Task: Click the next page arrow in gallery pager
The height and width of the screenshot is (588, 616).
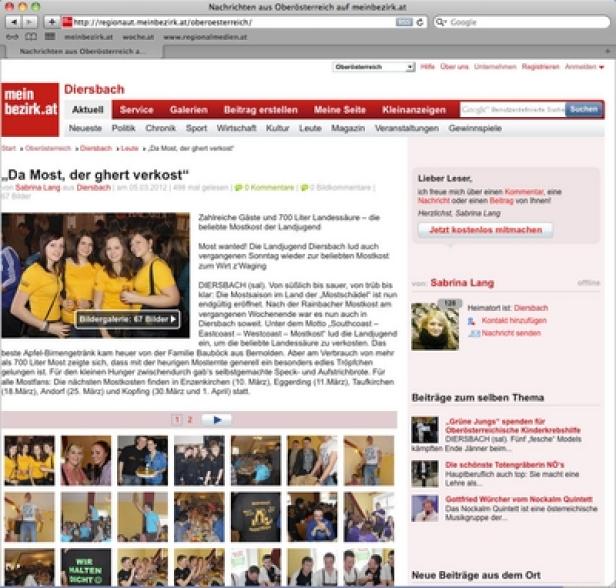Action: (x=216, y=420)
